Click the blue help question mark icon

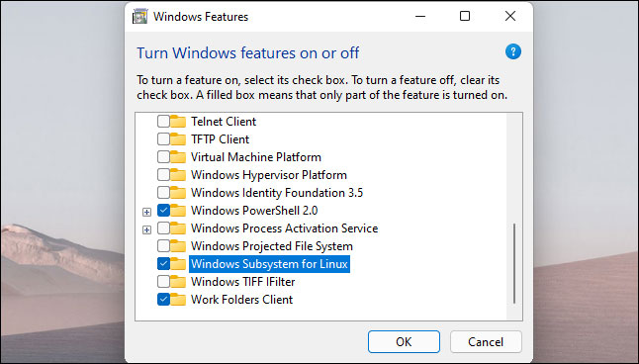[513, 51]
